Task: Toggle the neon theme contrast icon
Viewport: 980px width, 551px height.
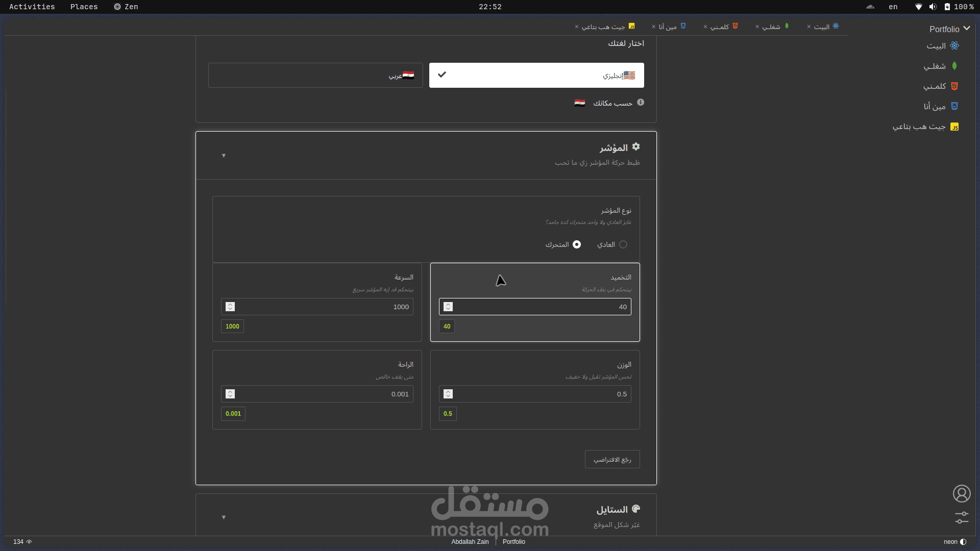Action: pyautogui.click(x=963, y=542)
